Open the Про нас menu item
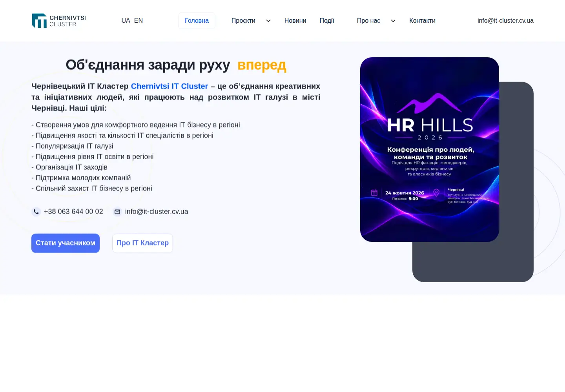 [368, 21]
